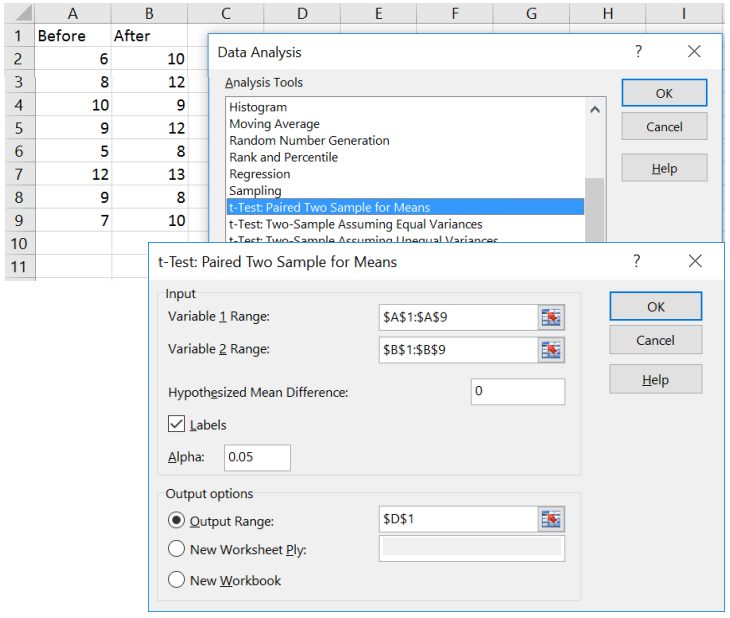This screenshot has width=730, height=618.
Task: Click range selector icon for Output Range
Action: 551,519
